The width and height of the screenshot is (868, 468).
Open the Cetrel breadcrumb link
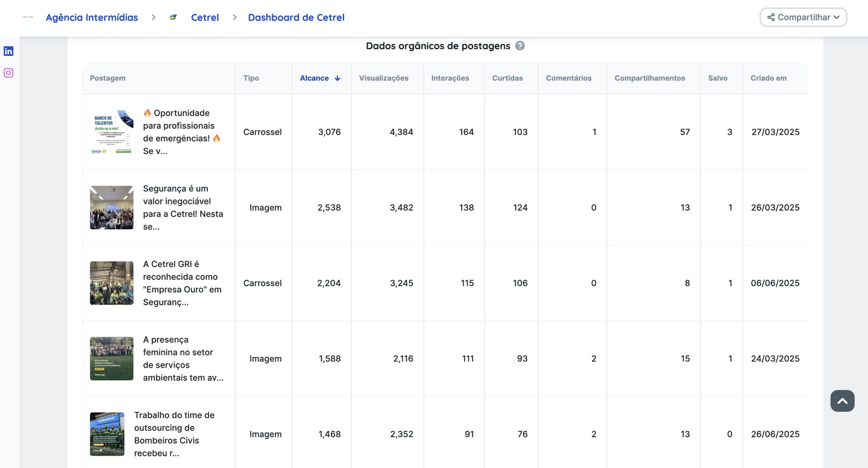click(x=205, y=17)
